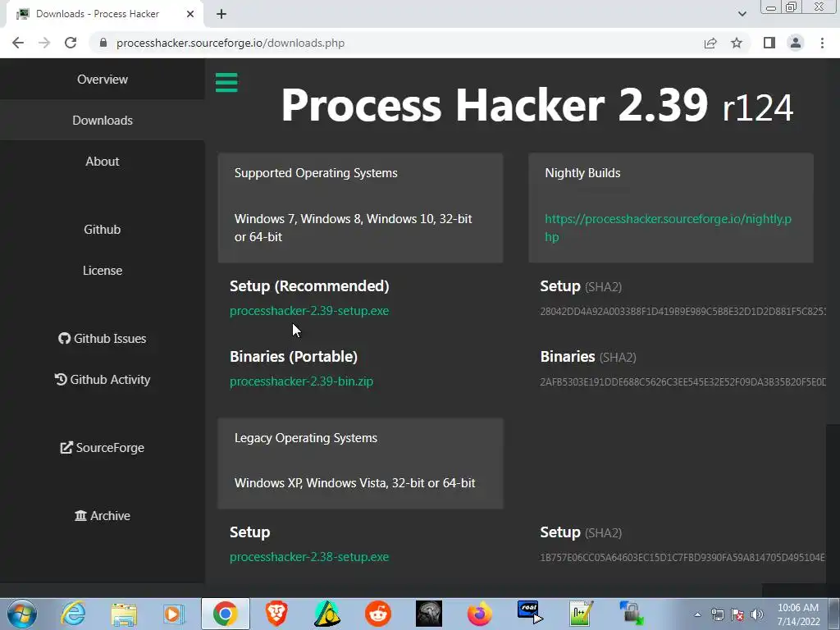Open the Reddit icon in taskbar
Viewport: 840px width, 630px height.
(x=378, y=614)
